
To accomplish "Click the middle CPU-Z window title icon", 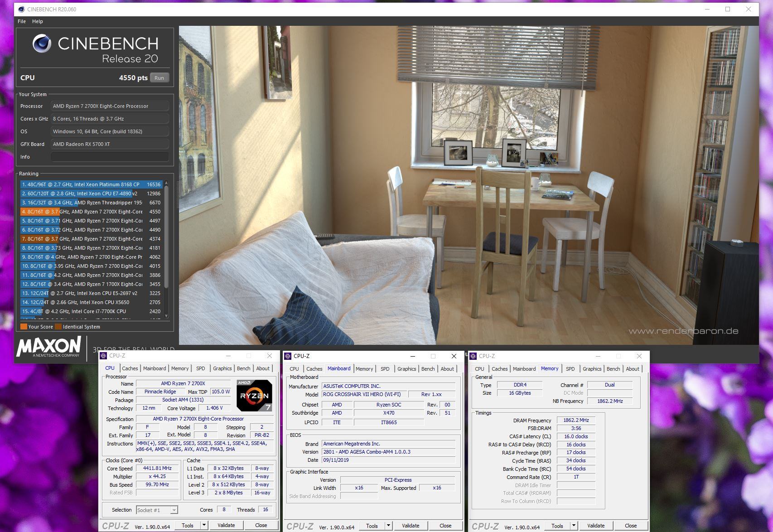I will pos(288,356).
